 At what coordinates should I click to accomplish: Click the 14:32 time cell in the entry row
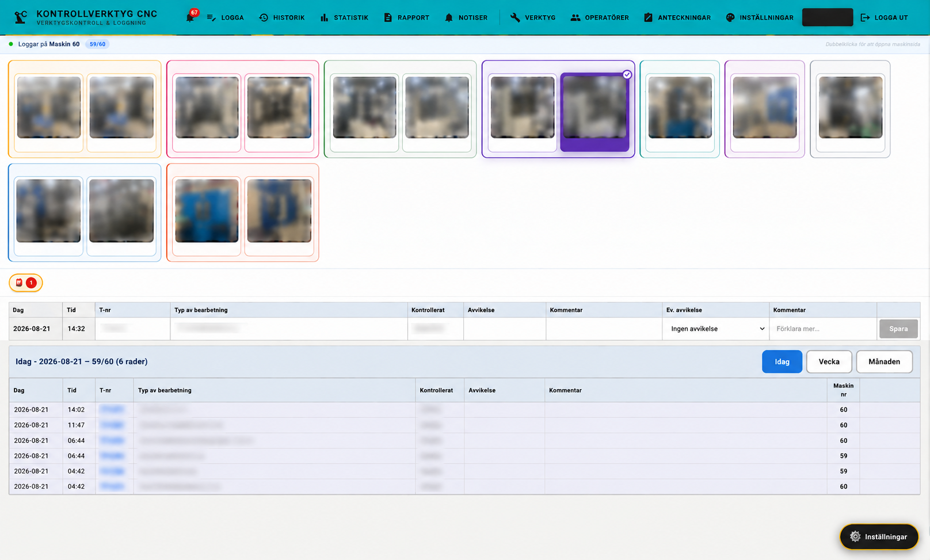point(79,329)
